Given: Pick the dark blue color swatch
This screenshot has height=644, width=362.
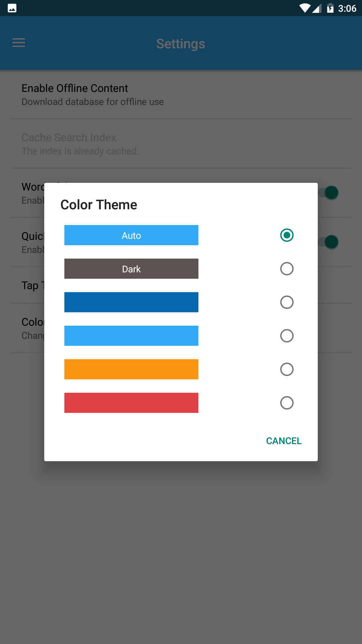Looking at the screenshot, I should click(x=131, y=302).
